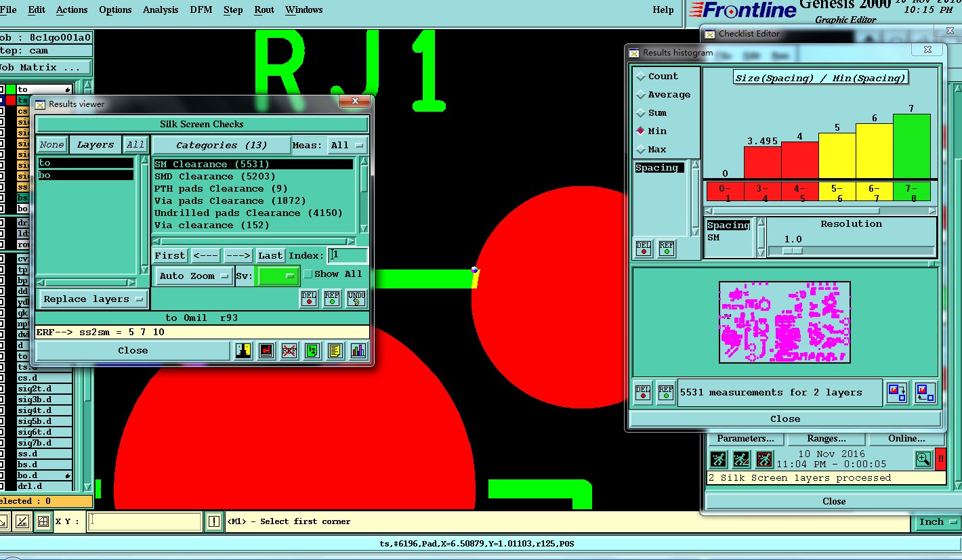Click DEL icon in Results viewer

(309, 299)
